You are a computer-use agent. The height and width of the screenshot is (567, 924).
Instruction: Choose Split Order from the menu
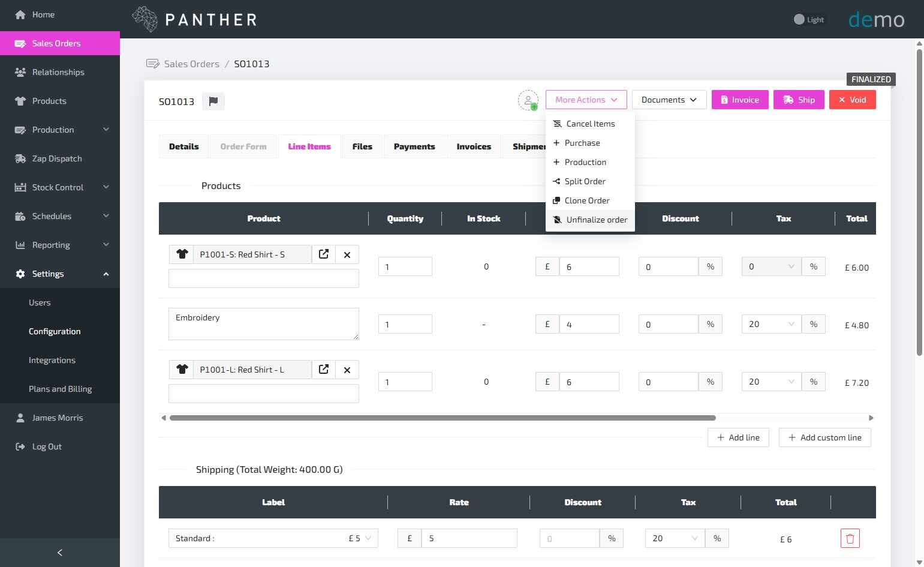tap(590, 181)
